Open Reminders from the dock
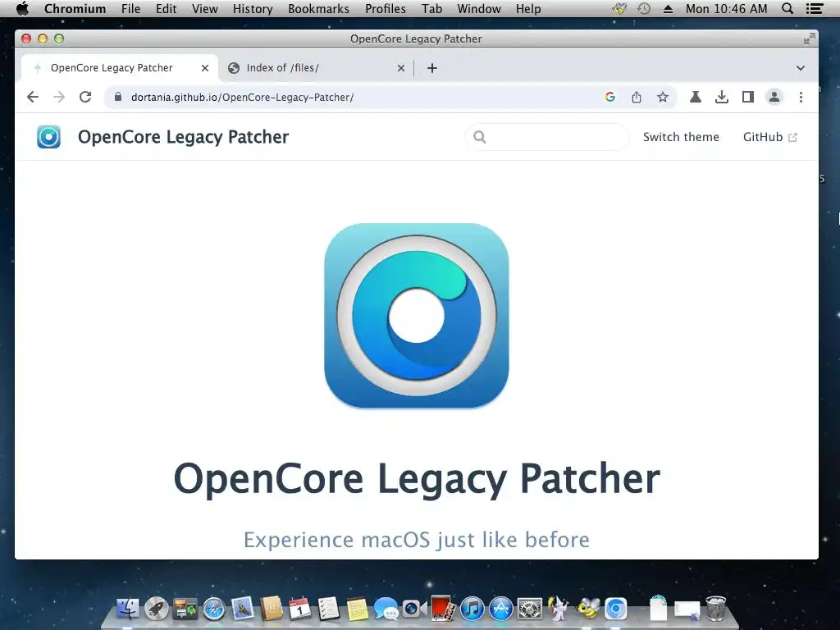This screenshot has height=630, width=840. 328,609
